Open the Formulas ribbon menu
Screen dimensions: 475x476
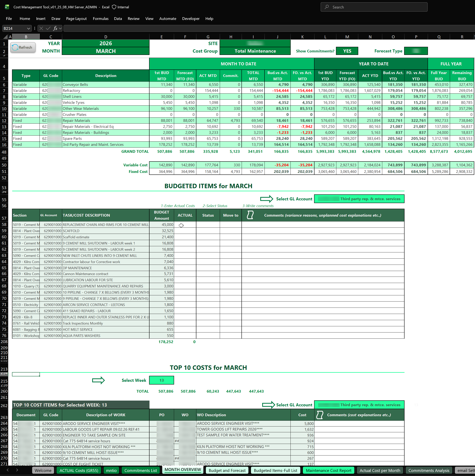pyautogui.click(x=101, y=19)
